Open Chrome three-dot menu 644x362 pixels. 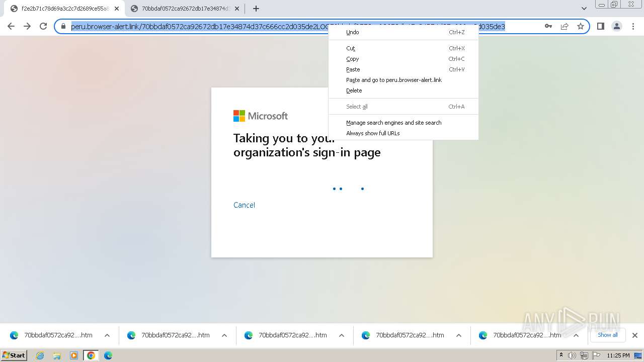633,27
